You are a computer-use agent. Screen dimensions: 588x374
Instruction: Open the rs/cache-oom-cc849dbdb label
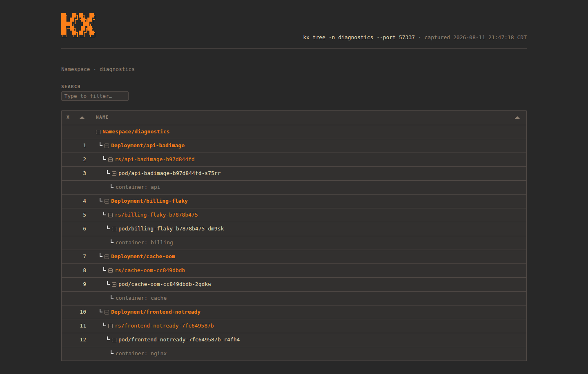[x=150, y=270]
